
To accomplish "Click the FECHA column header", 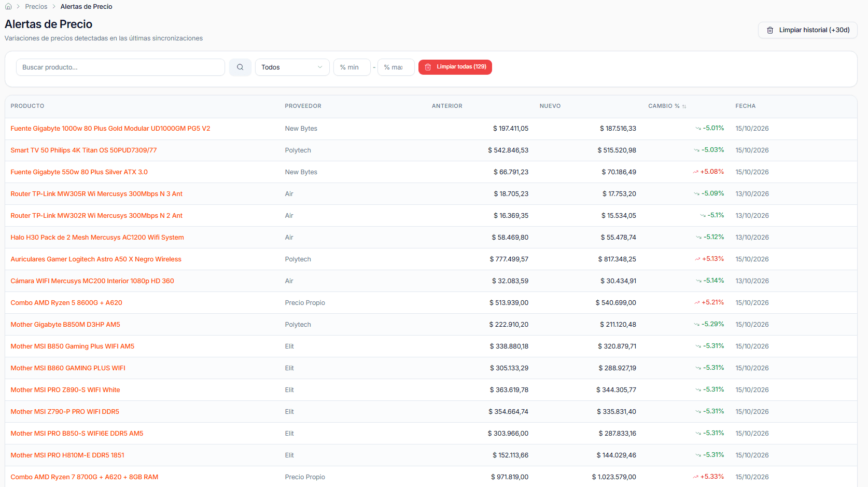I will [746, 106].
